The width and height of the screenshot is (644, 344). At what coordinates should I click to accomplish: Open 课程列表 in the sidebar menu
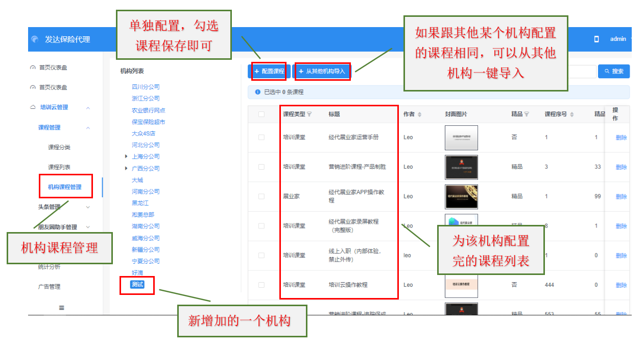tap(59, 167)
